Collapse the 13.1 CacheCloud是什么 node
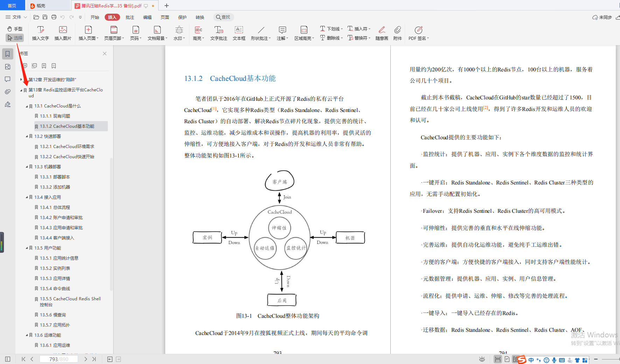Image resolution: width=620 pixels, height=364 pixels. coord(27,106)
